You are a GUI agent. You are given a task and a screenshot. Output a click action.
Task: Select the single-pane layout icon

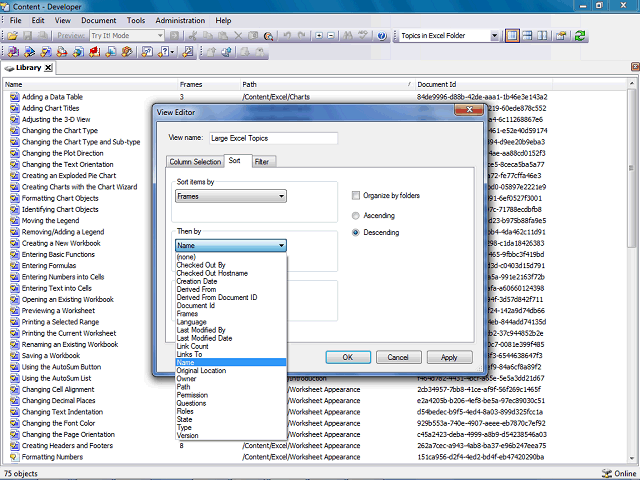tap(512, 36)
